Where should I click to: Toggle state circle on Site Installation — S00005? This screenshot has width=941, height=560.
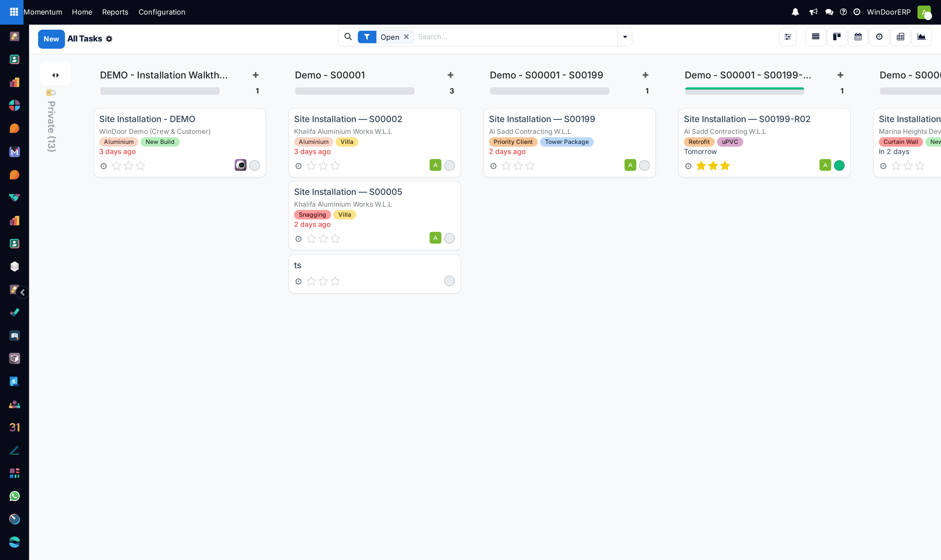click(449, 238)
